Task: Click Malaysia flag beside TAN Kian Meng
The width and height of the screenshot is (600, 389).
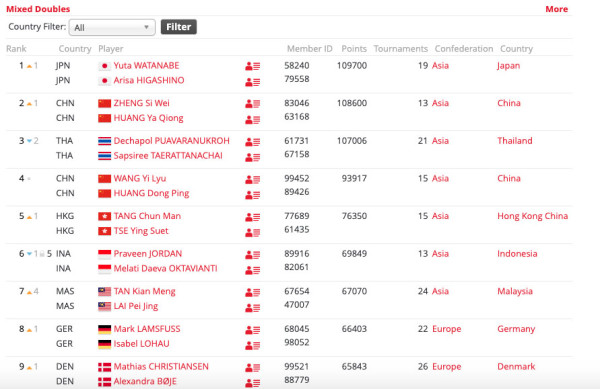Action: [104, 291]
